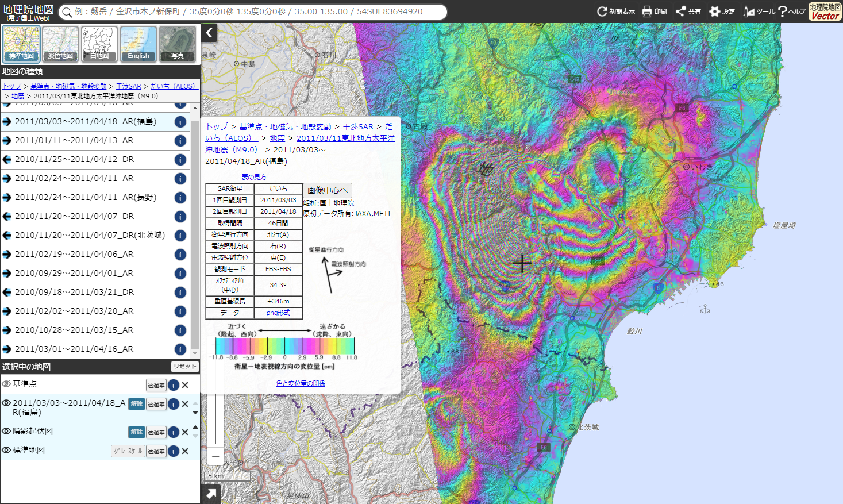Open the 共有 share menu
This screenshot has width=843, height=504.
point(688,11)
